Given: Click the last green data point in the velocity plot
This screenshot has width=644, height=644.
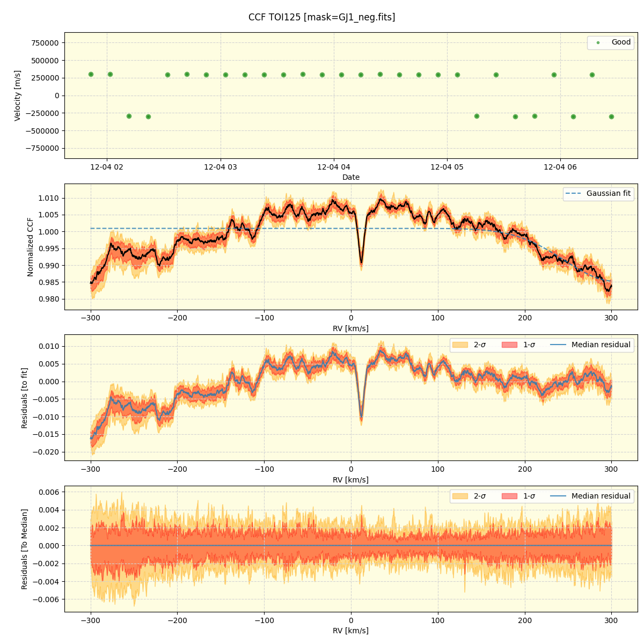Looking at the screenshot, I should (611, 116).
